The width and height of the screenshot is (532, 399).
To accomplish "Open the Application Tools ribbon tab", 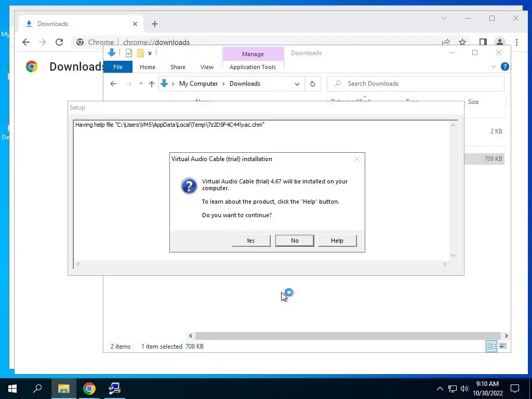I will 253,67.
